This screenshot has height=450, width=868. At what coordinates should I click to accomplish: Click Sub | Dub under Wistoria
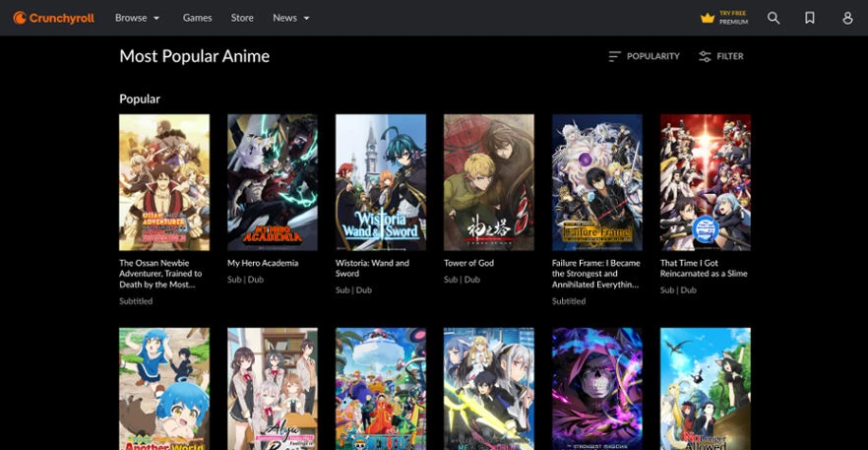(x=353, y=289)
